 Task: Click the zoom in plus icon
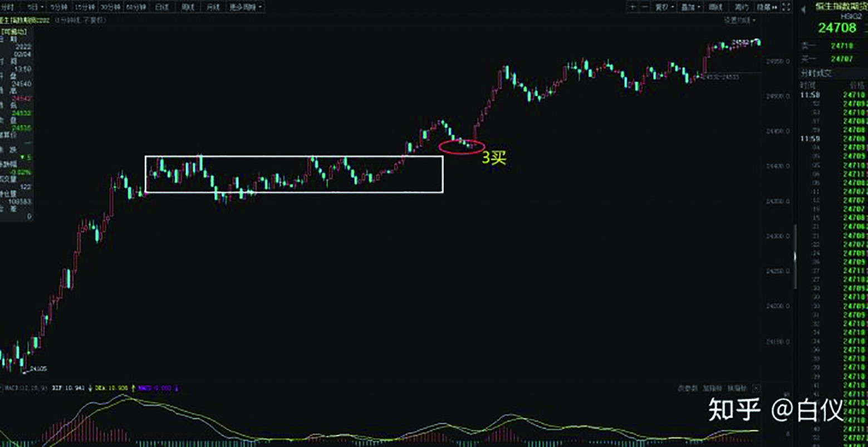633,7
